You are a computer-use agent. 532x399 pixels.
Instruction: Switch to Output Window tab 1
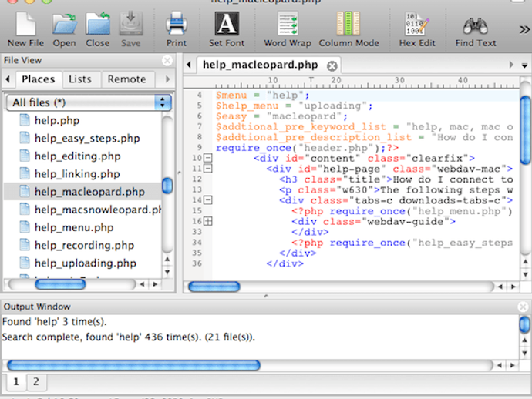click(x=15, y=382)
